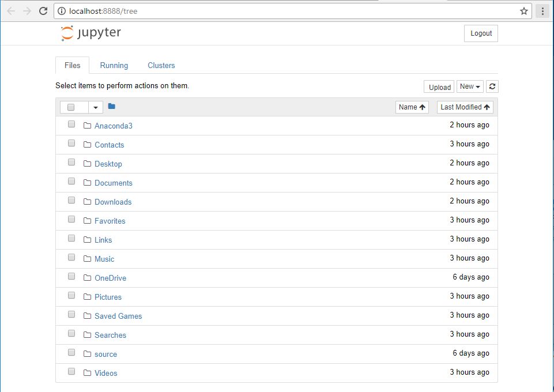
Task: Switch to the Clusters tab
Action: click(x=161, y=65)
